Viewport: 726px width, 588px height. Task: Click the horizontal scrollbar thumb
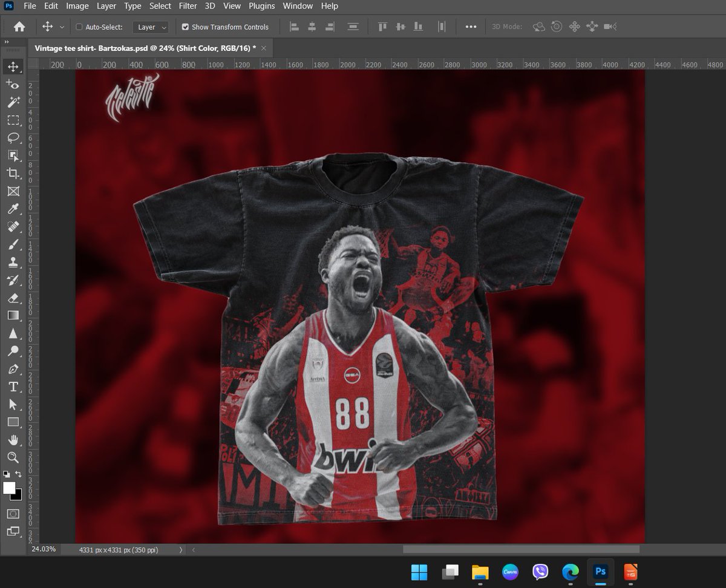[x=521, y=549]
